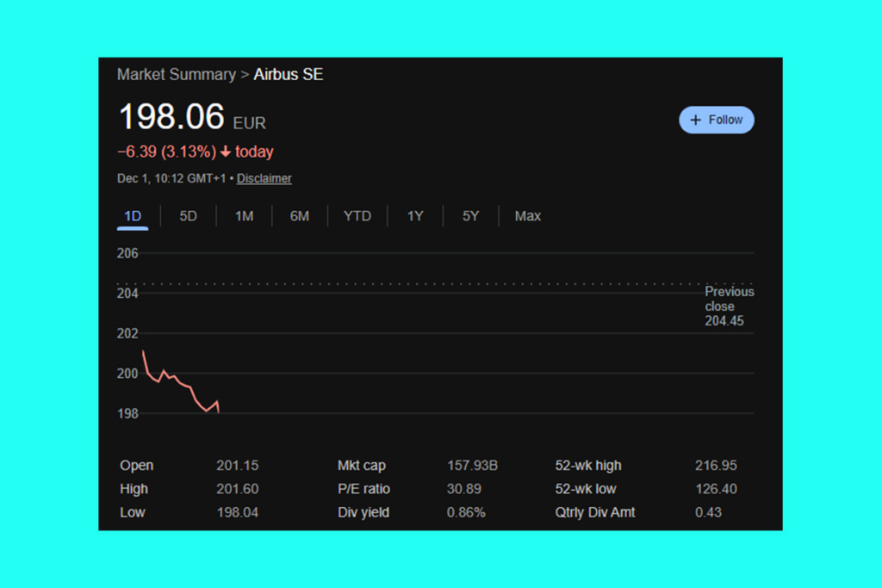882x588 pixels.
Task: View year-to-date performance with YTD tab
Action: tap(357, 216)
